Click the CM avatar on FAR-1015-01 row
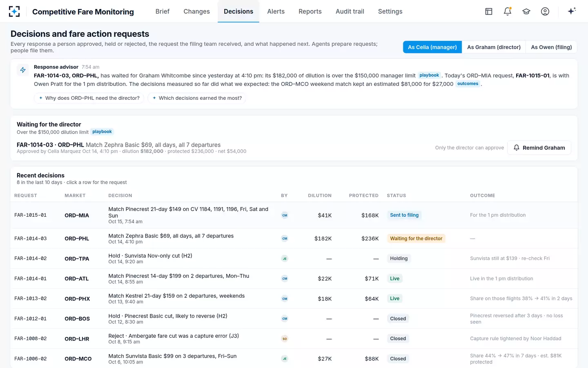588x368 pixels. pyautogui.click(x=285, y=215)
